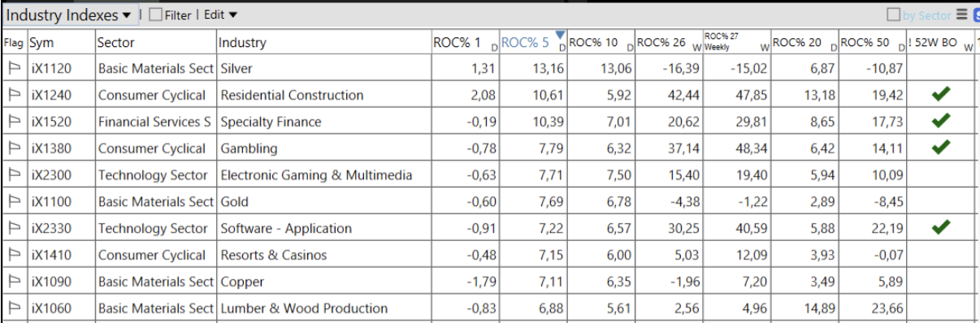Viewport: 980px width, 323px height.
Task: Toggle the by Sector checkbox
Action: coord(894,15)
